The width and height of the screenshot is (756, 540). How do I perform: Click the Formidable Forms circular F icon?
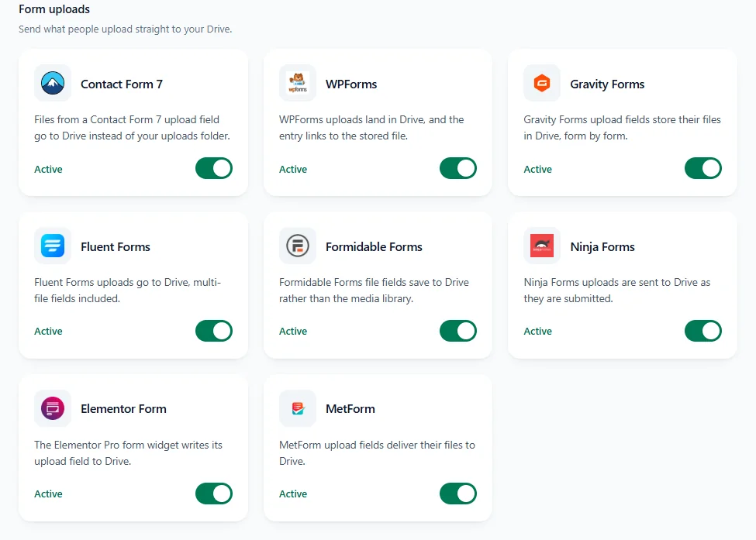click(298, 246)
